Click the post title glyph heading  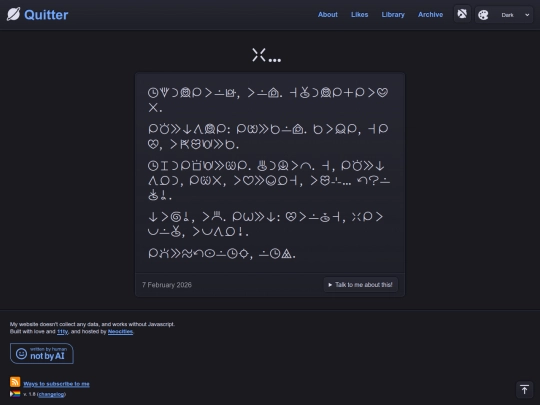pos(267,55)
